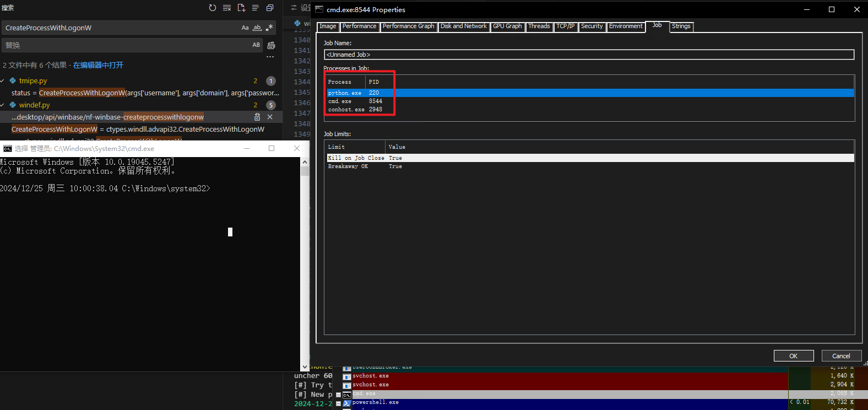Screen dimensions: 868x410
Task: Switch to the Threads tab
Action: 539,26
